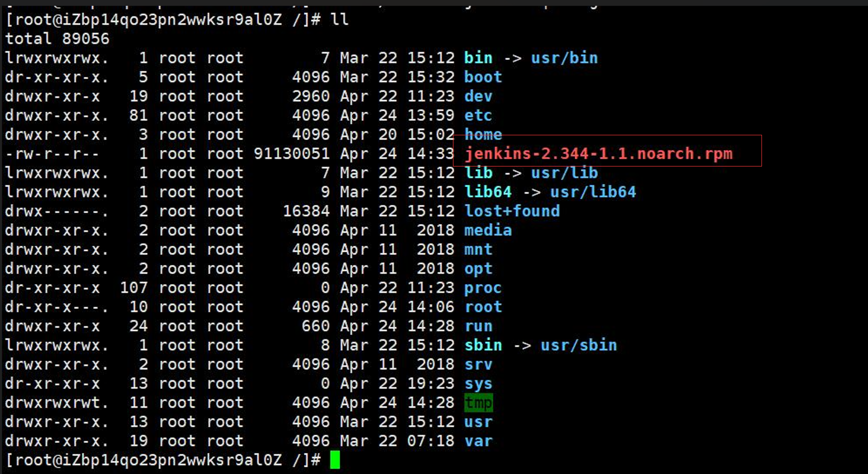Click the 'run' directory name
The image size is (868, 474).
point(478,326)
